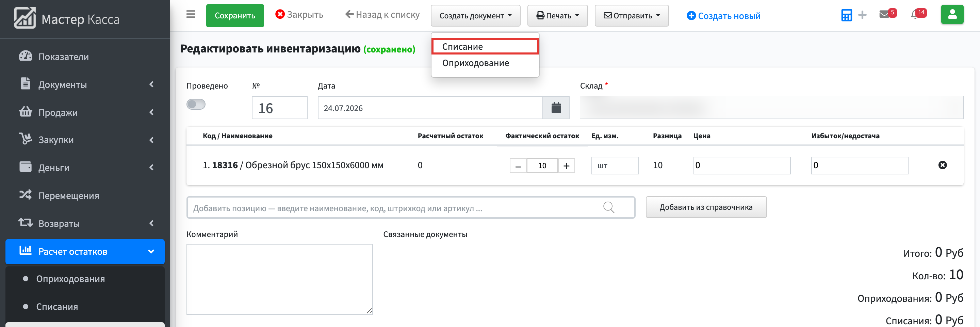980x327 pixels.
Task: Click the Возвраты return arrows icon
Action: point(26,222)
